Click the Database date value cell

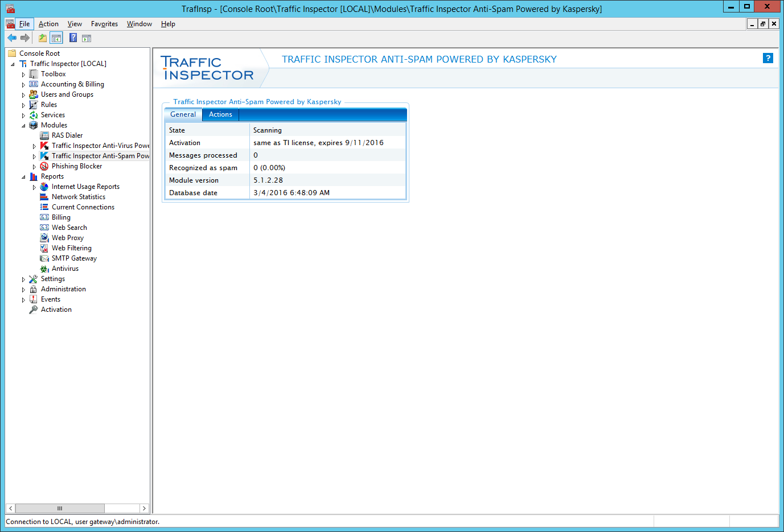pos(328,193)
